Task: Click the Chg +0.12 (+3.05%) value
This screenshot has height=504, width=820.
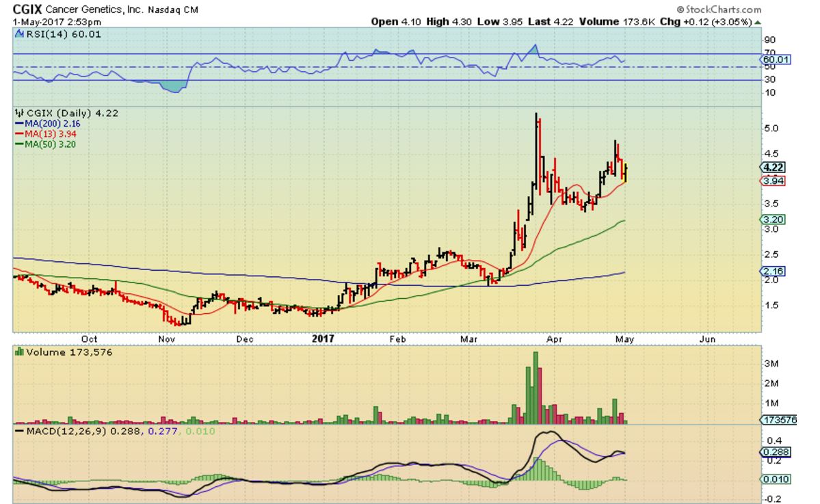Action: tap(706, 22)
